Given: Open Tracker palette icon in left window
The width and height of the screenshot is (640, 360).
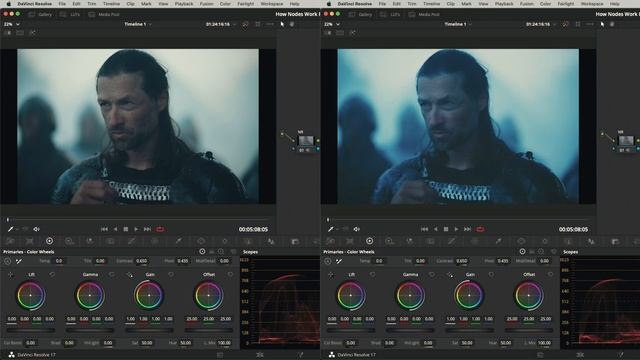Looking at the screenshot, I should click(224, 241).
